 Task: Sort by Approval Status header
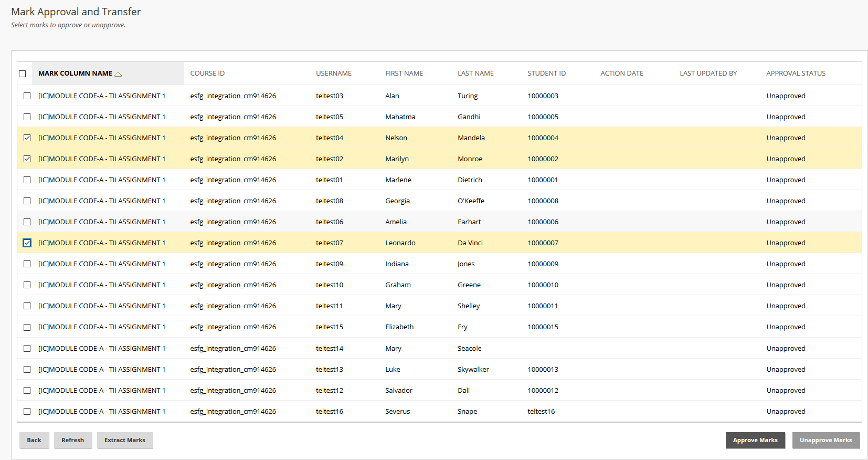click(x=796, y=74)
